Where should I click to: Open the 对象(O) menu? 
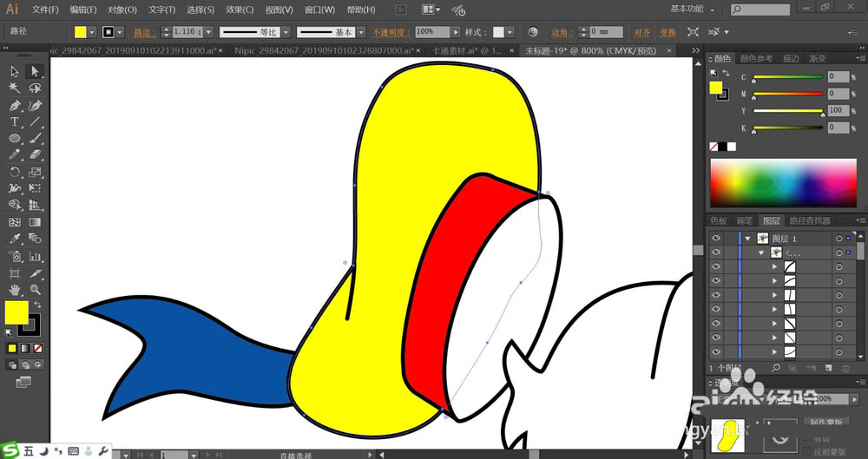[122, 10]
